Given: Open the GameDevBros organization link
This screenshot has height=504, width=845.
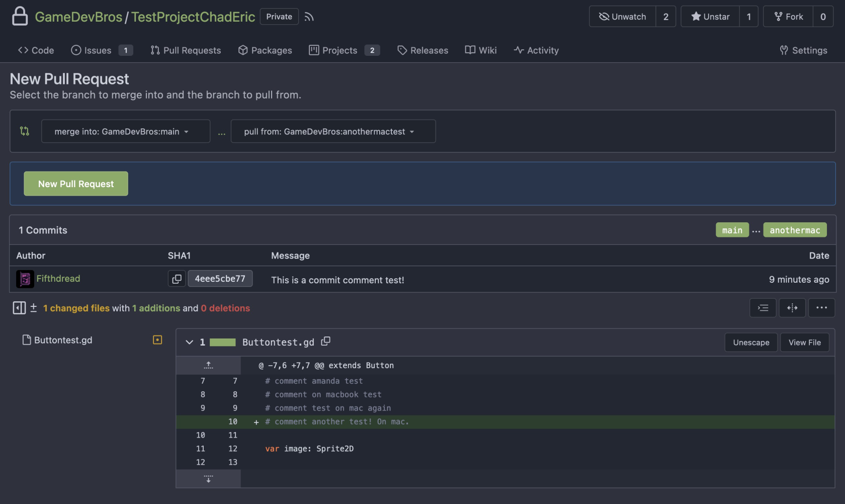Looking at the screenshot, I should 78,17.
